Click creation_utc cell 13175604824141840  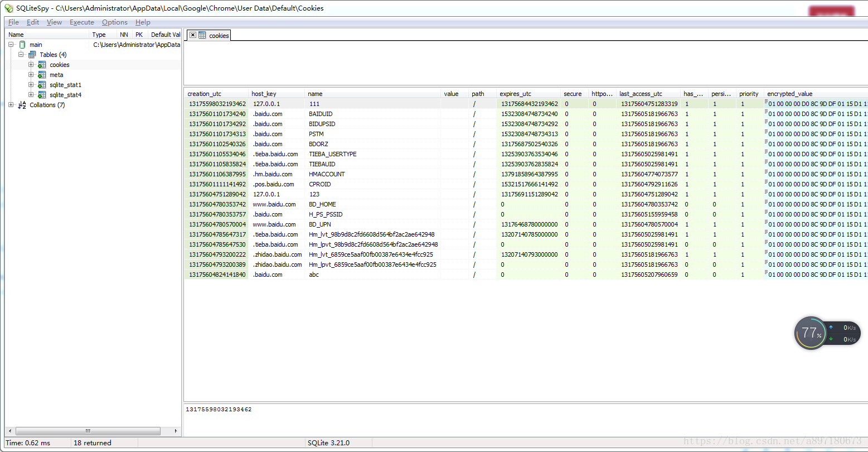[216, 275]
